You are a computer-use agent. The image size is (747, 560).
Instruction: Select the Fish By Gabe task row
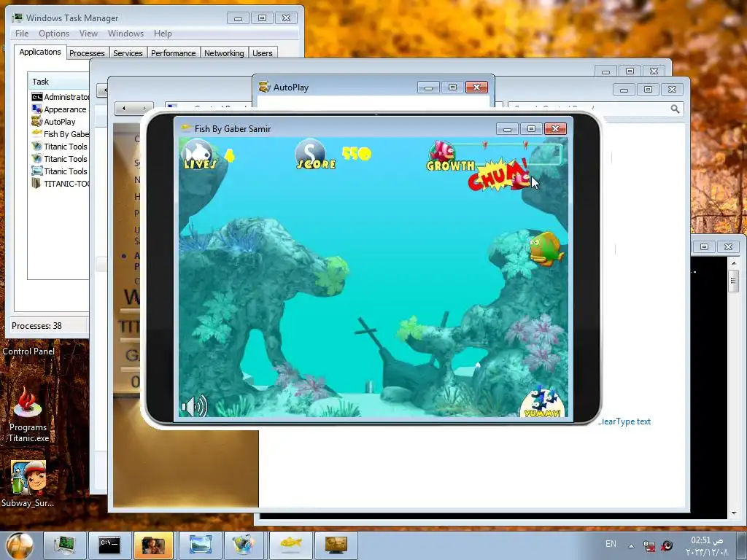pyautogui.click(x=60, y=134)
